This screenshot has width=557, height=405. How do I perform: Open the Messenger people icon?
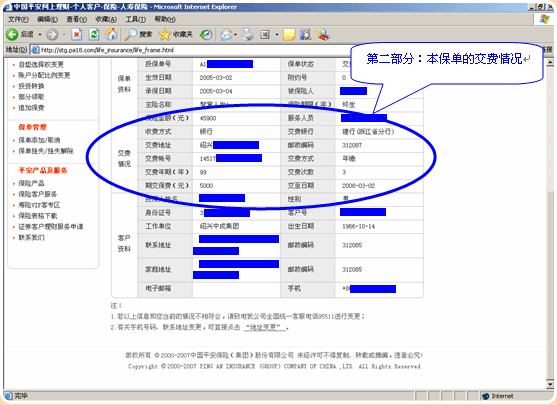[323, 34]
